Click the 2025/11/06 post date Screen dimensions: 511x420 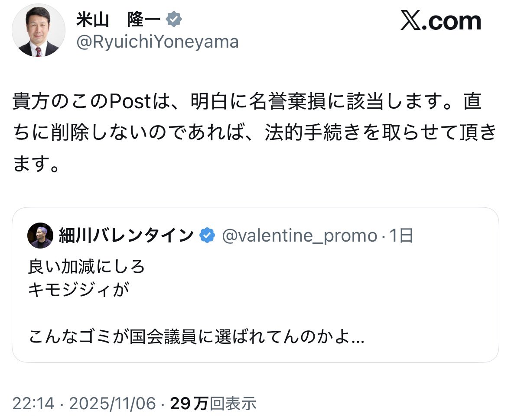[x=112, y=404]
